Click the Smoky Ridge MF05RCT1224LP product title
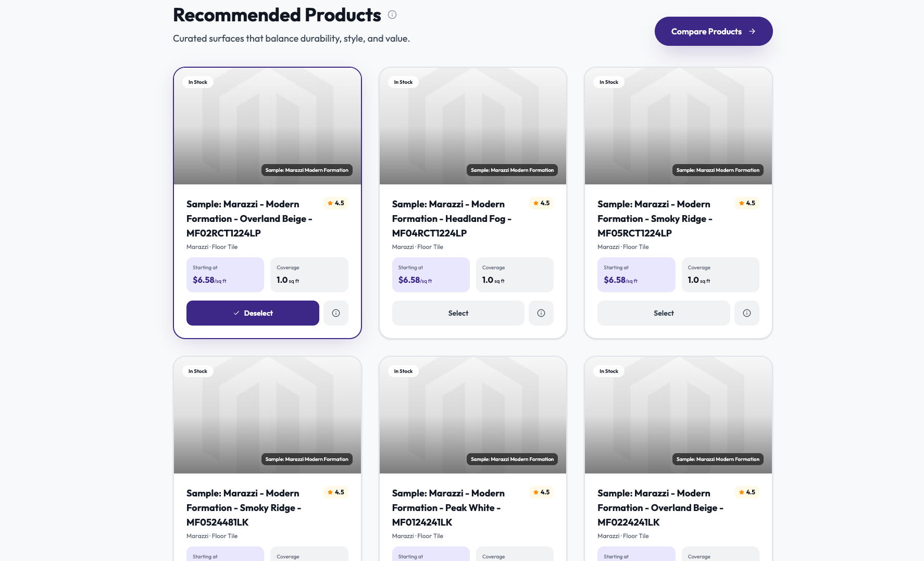This screenshot has height=561, width=924. [655, 219]
